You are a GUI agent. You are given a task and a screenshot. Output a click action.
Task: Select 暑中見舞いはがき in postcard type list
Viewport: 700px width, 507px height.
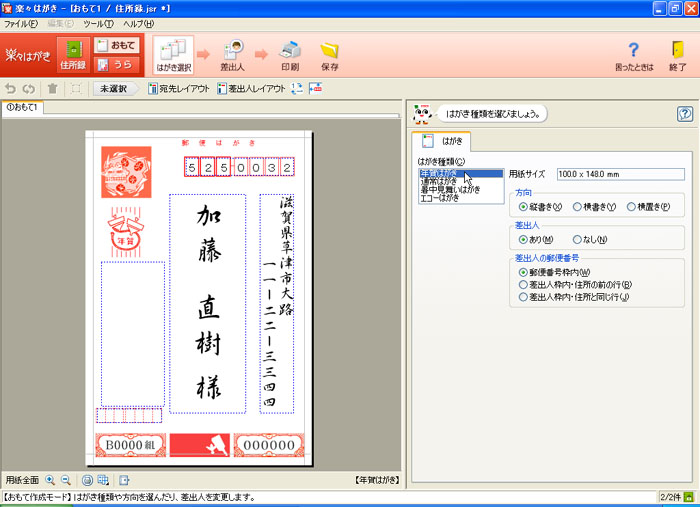pyautogui.click(x=451, y=189)
